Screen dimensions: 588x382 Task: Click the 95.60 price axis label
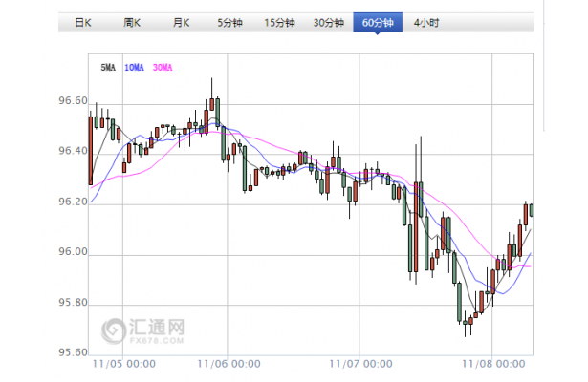pos(73,352)
